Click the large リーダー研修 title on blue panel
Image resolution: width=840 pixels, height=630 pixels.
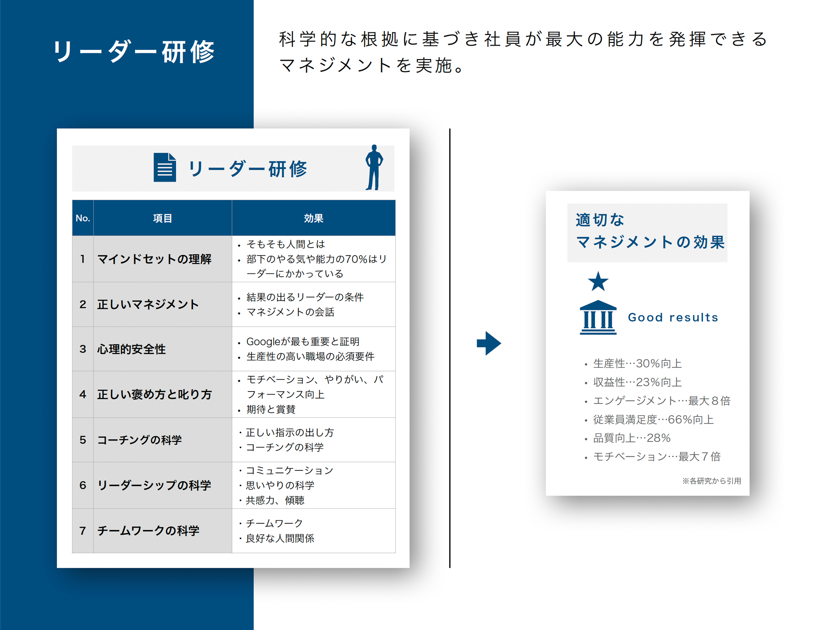click(133, 52)
